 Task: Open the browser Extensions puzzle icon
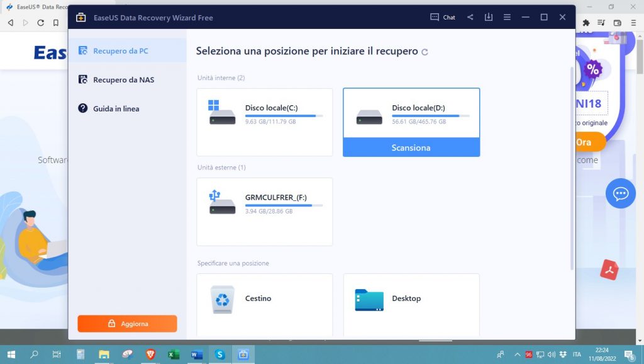586,22
